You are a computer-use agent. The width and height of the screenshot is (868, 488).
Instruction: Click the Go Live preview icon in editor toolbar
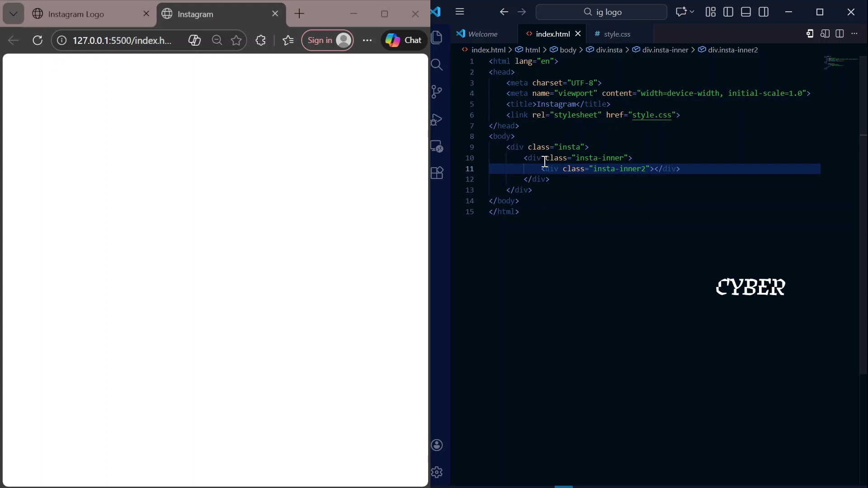[x=810, y=34]
